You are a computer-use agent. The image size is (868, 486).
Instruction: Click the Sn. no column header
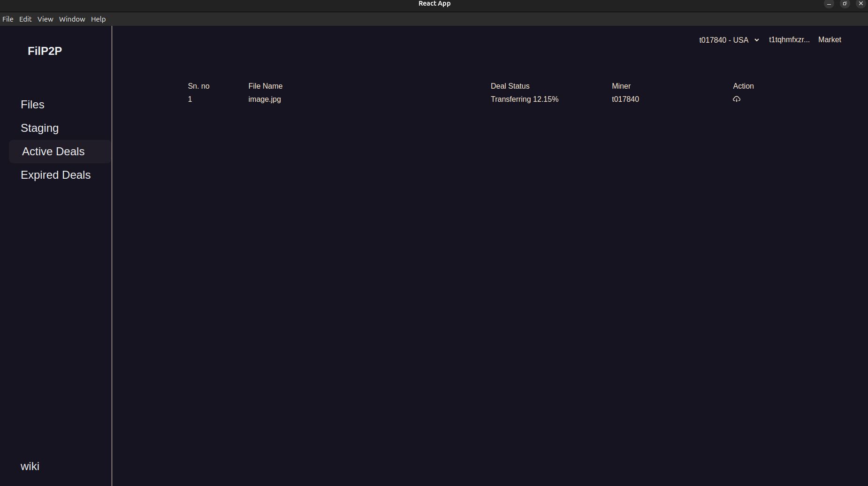coord(198,86)
